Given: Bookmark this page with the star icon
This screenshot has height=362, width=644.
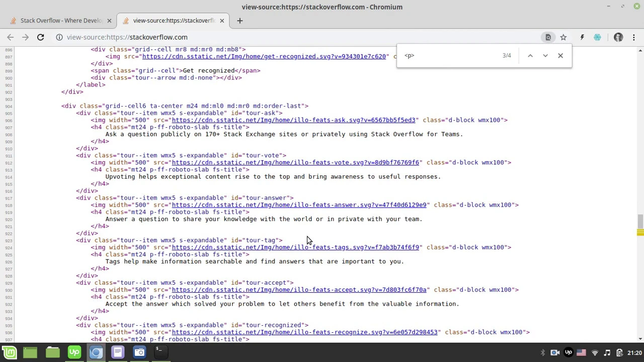Looking at the screenshot, I should tap(563, 37).
